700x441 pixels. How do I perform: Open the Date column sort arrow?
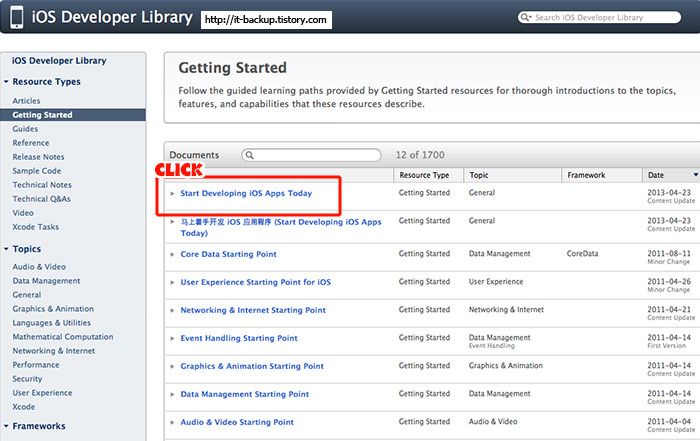tap(696, 175)
